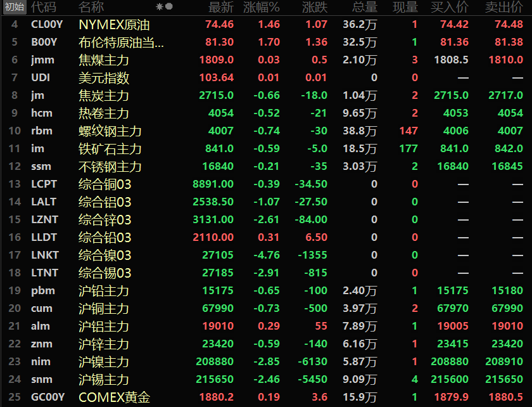Sort by 最新 column header
532x407 pixels.
tap(221, 7)
